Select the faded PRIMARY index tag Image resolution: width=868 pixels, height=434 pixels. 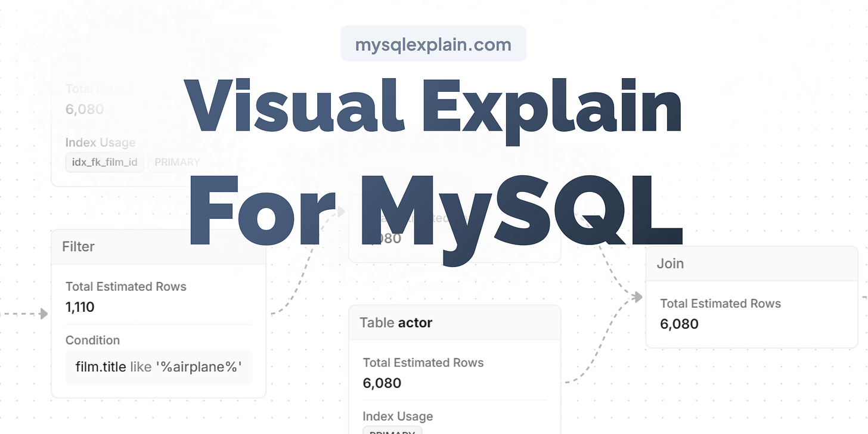pyautogui.click(x=177, y=162)
